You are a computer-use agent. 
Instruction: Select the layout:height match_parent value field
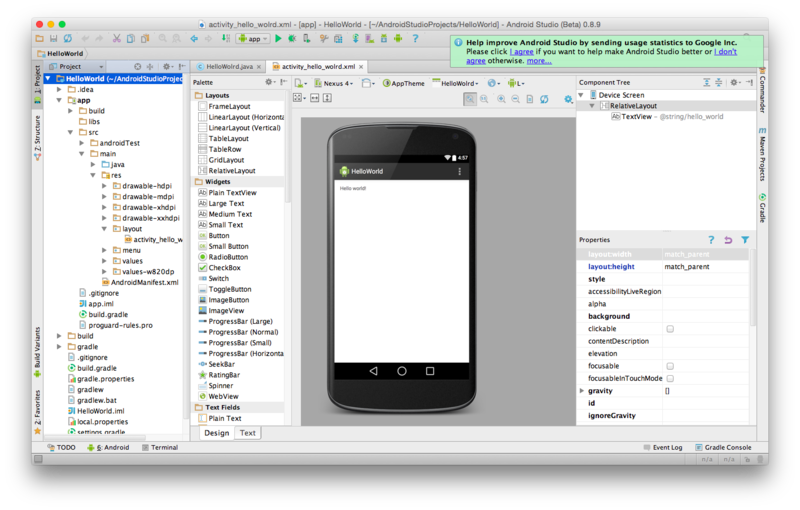(x=706, y=267)
